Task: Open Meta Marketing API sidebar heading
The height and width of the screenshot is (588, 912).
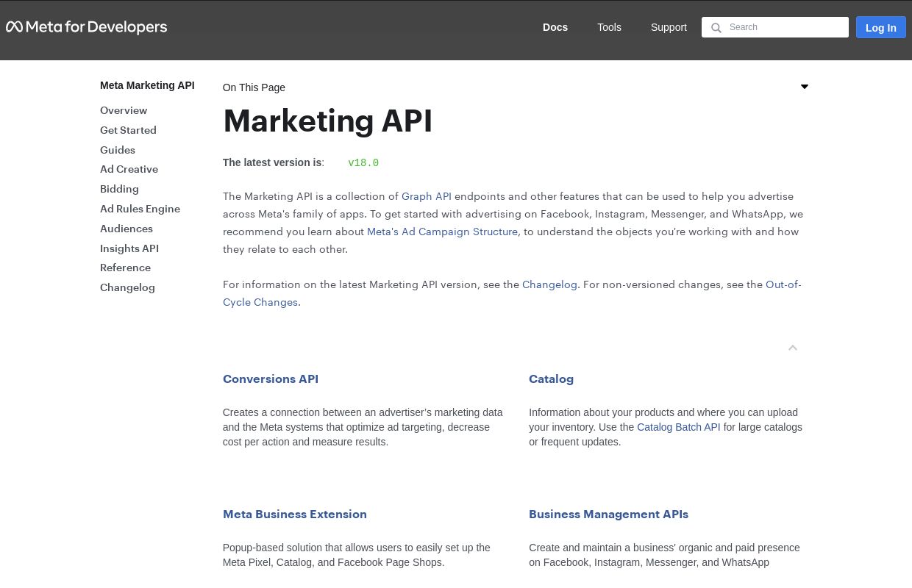Action: pyautogui.click(x=147, y=85)
